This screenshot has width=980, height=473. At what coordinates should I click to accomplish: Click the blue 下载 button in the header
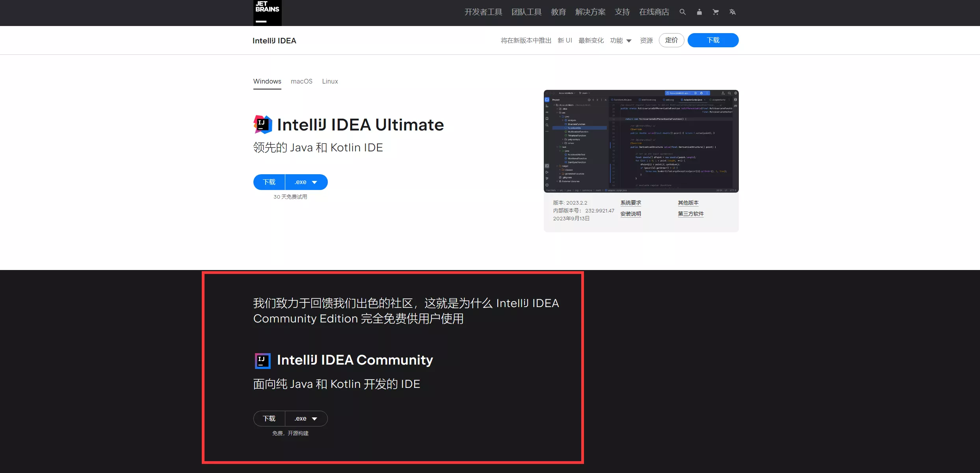[x=713, y=40]
